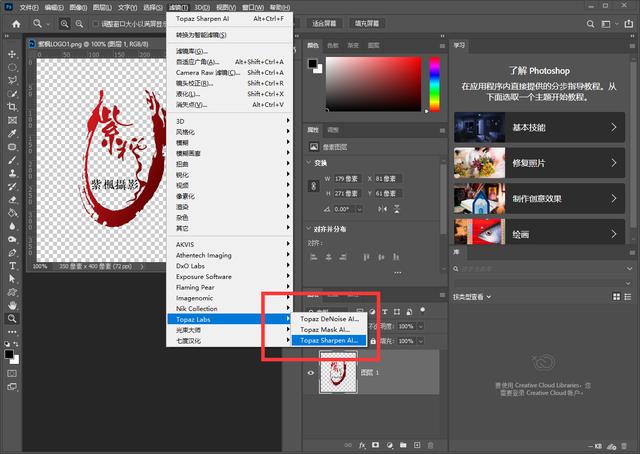Select the Pen tool
The height and width of the screenshot is (454, 640).
[x=12, y=252]
